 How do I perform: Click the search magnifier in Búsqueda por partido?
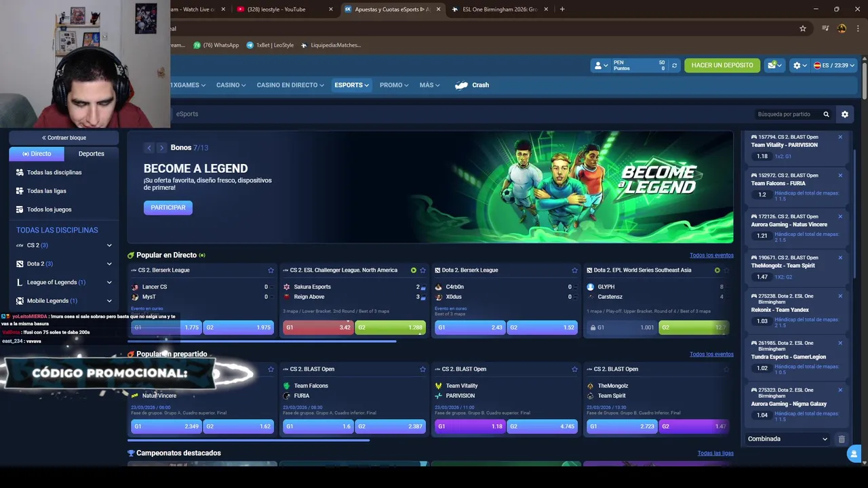pyautogui.click(x=826, y=114)
